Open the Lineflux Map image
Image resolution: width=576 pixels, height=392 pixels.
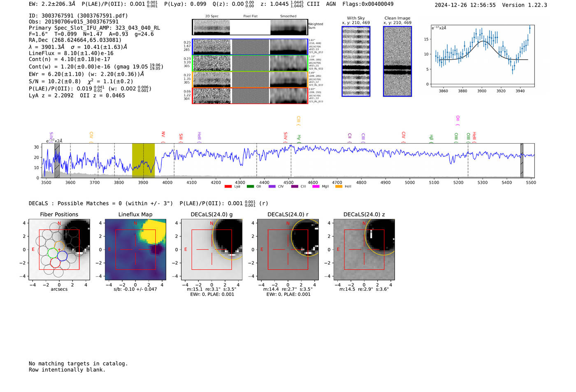pyautogui.click(x=135, y=249)
